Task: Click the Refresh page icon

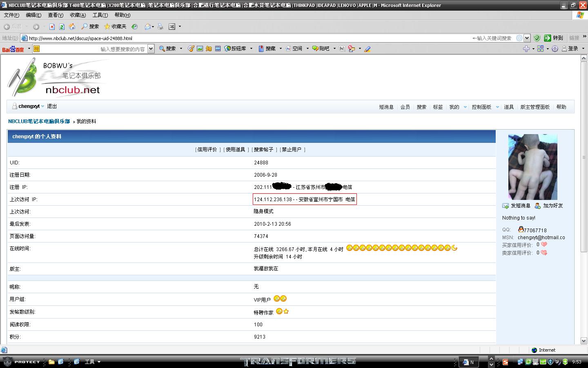Action: pos(62,27)
